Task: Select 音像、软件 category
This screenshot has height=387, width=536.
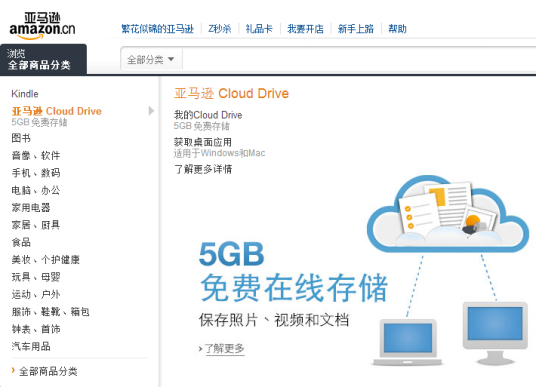Action: click(36, 156)
